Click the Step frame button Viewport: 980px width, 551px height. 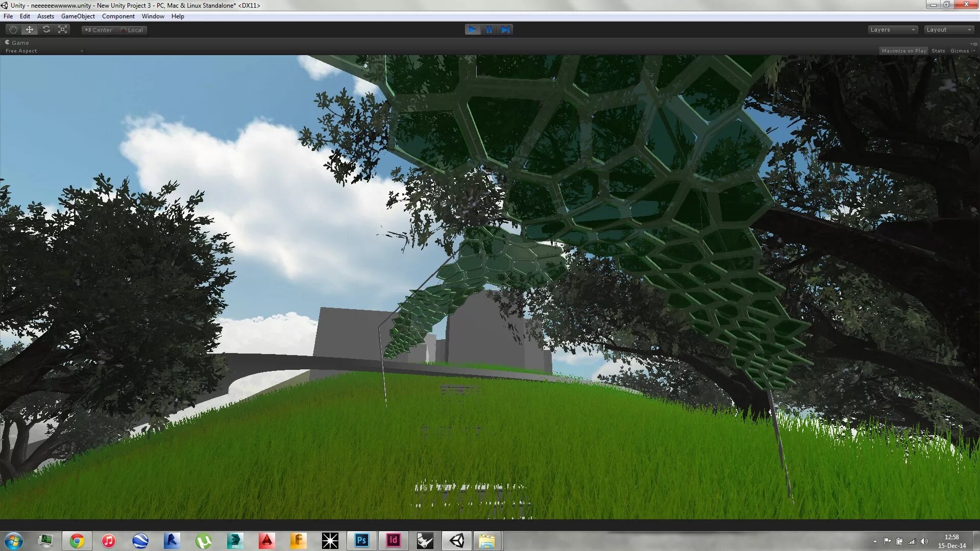505,30
